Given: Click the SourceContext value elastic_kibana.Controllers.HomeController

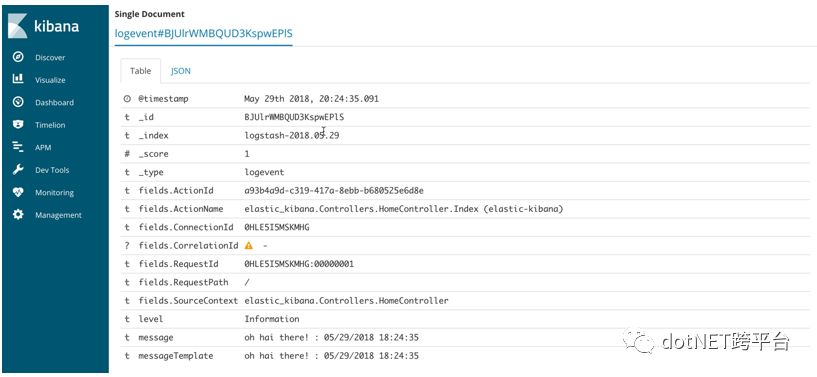Looking at the screenshot, I should coord(346,300).
